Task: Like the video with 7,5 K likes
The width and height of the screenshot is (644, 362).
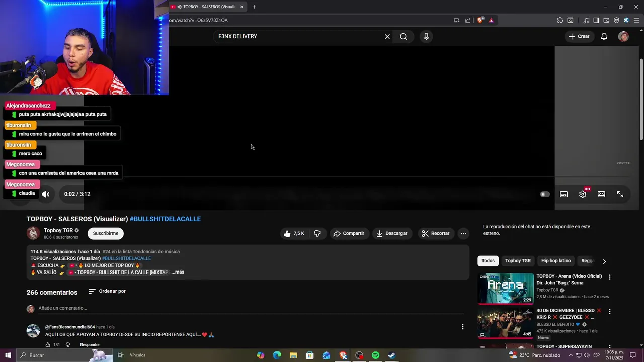Action: pyautogui.click(x=294, y=233)
